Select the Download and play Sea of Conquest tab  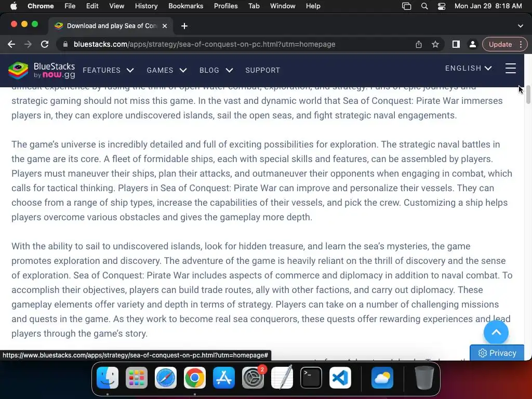pyautogui.click(x=111, y=26)
